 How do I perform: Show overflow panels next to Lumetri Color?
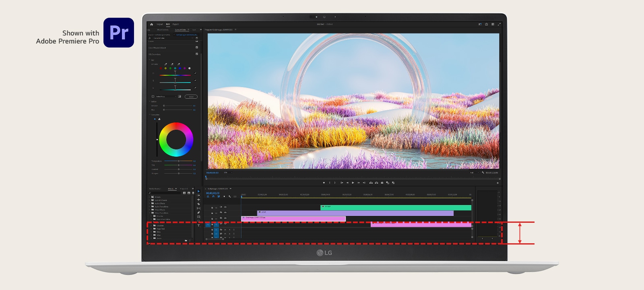tap(201, 30)
